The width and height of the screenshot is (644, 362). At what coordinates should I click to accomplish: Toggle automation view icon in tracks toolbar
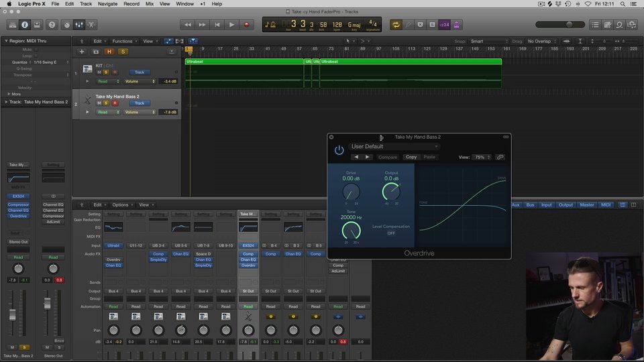pyautogui.click(x=169, y=41)
